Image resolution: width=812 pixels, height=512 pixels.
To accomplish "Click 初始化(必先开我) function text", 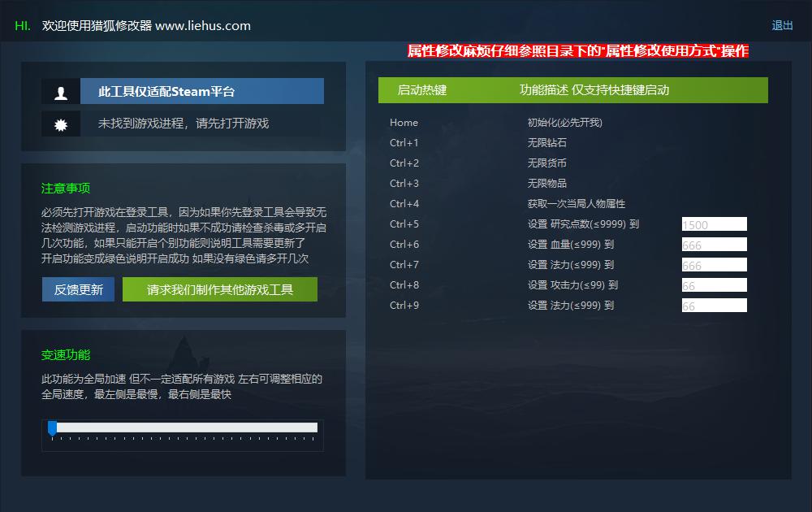I will (565, 123).
